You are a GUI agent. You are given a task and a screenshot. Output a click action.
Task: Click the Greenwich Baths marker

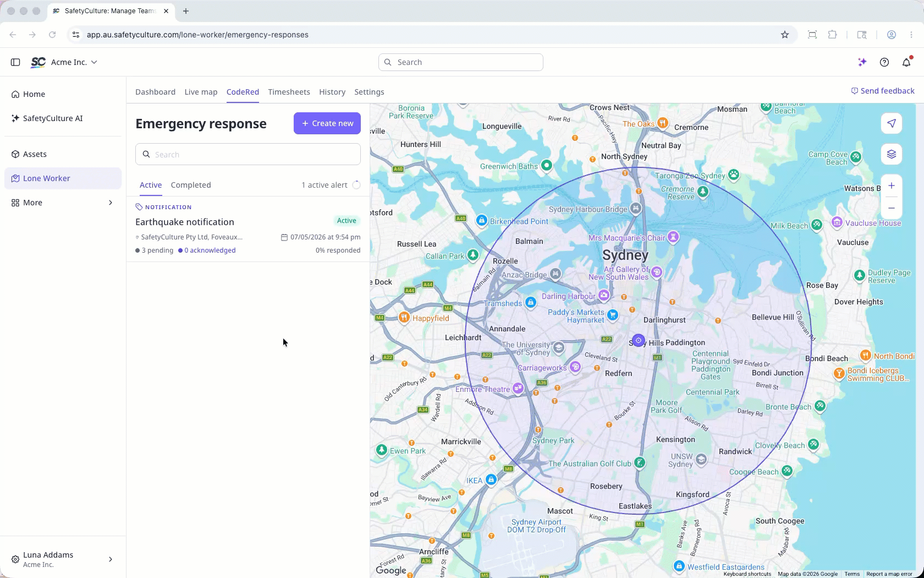pos(546,165)
